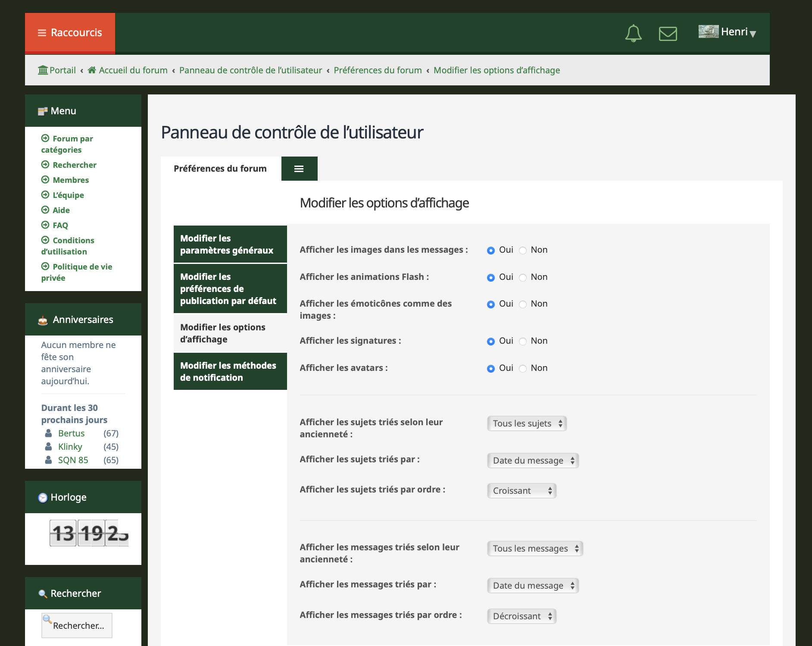Click the user icon next to Bertus
Image resolution: width=812 pixels, height=646 pixels.
click(49, 433)
